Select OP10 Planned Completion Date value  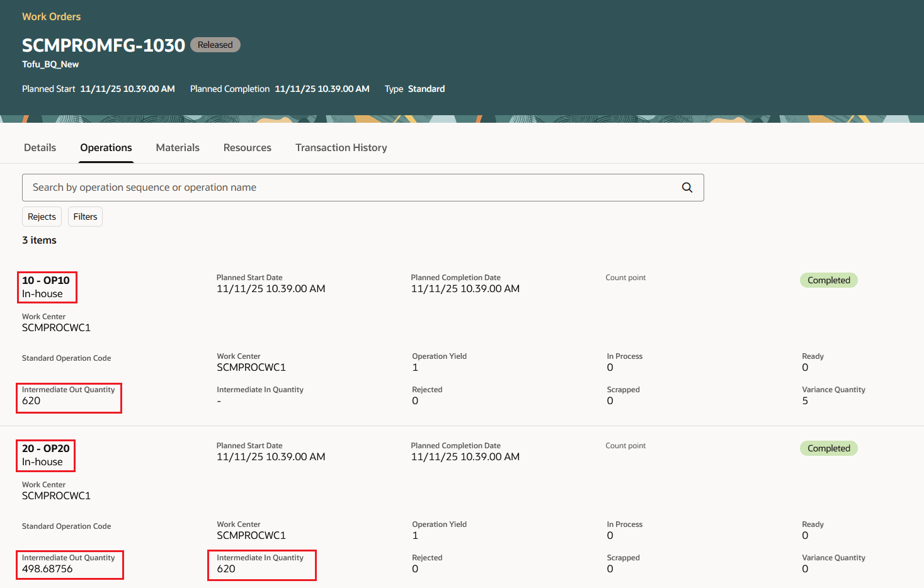[x=465, y=289]
